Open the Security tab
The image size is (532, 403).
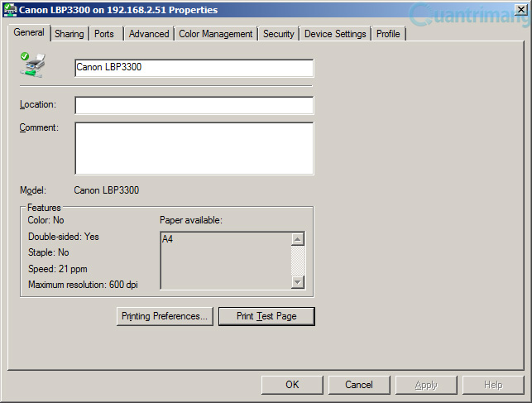pos(279,34)
